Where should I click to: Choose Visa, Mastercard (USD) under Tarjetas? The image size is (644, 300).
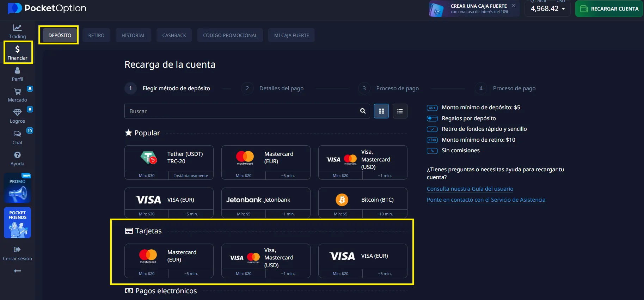point(266,261)
